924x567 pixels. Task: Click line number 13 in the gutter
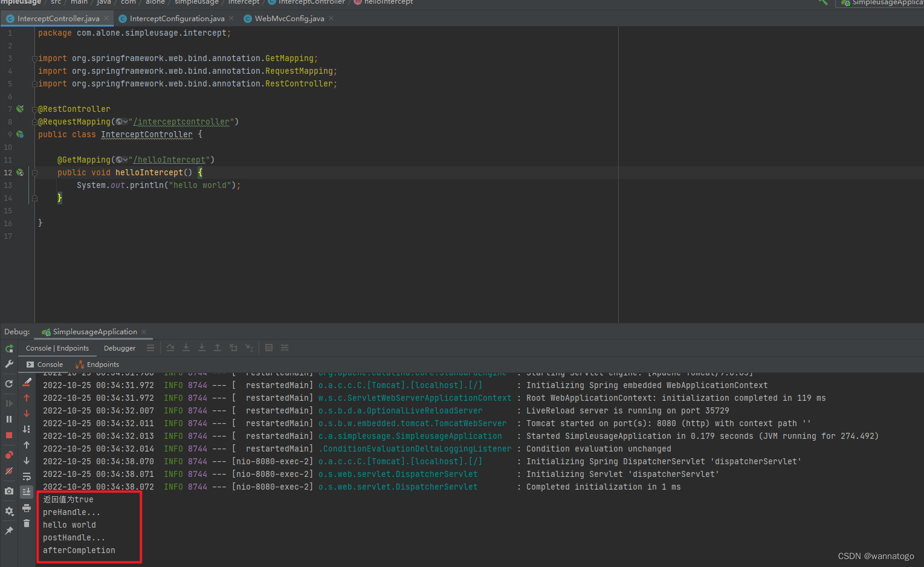coord(8,186)
